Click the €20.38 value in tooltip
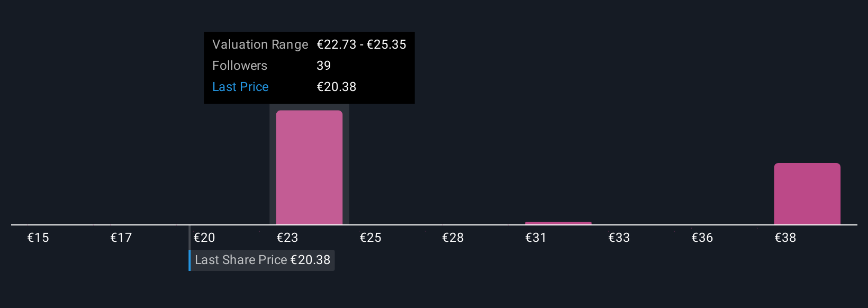This screenshot has height=308, width=868. [x=337, y=87]
